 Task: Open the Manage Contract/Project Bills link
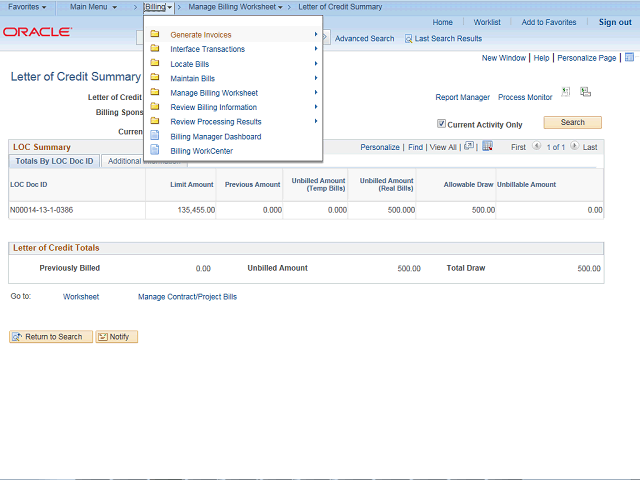pyautogui.click(x=187, y=297)
